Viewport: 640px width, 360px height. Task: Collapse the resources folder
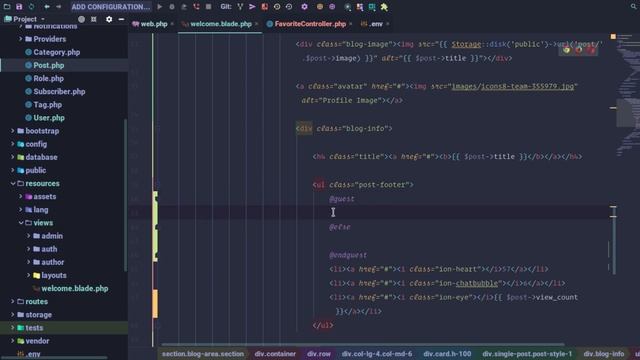(12, 183)
